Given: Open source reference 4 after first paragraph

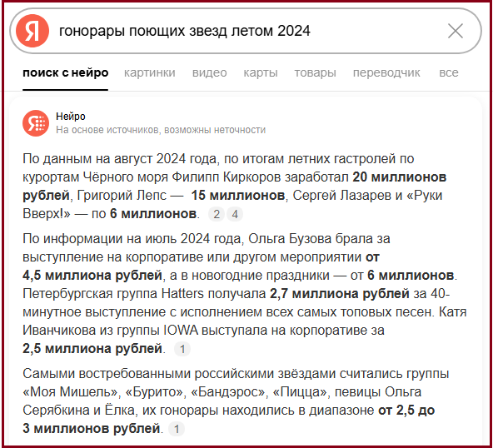Looking at the screenshot, I should (x=235, y=214).
